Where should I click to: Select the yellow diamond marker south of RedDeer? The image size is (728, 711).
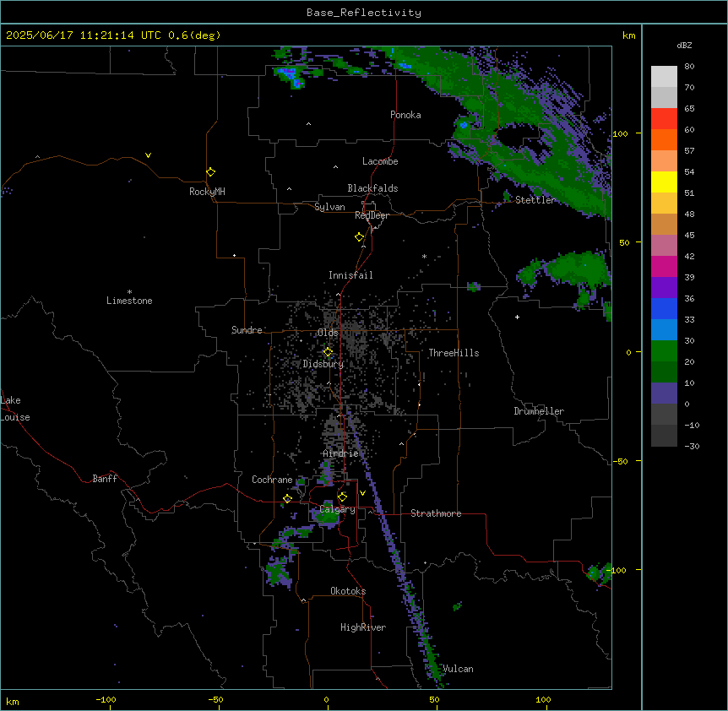[360, 237]
